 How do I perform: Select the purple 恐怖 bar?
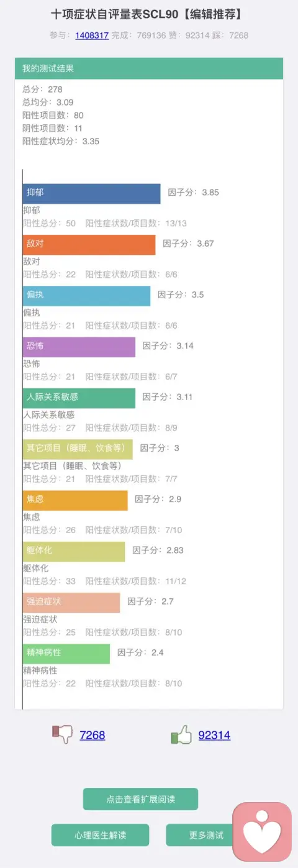click(x=79, y=347)
